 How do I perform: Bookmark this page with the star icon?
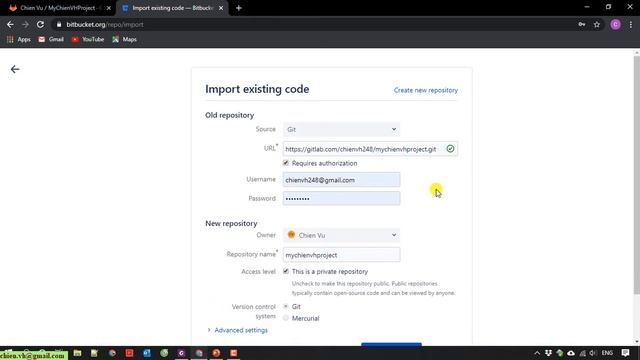pos(597,24)
